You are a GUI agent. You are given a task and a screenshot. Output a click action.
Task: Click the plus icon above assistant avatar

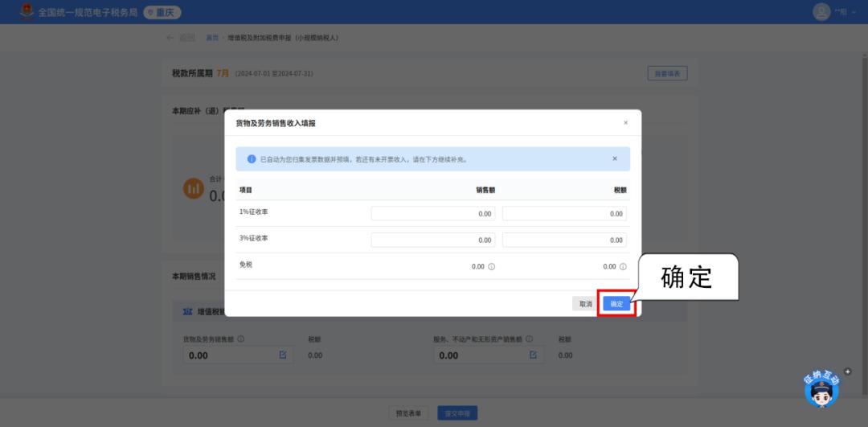(847, 371)
